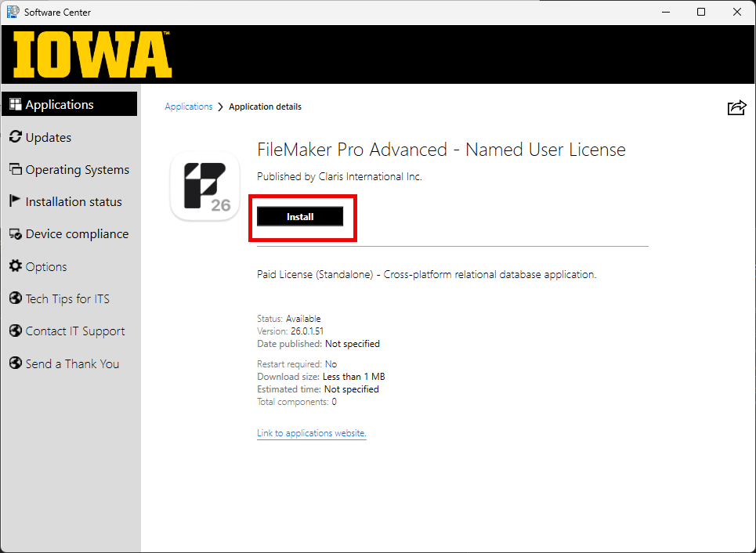The image size is (756, 553).
Task: Open the Updates section label
Action: coord(49,137)
